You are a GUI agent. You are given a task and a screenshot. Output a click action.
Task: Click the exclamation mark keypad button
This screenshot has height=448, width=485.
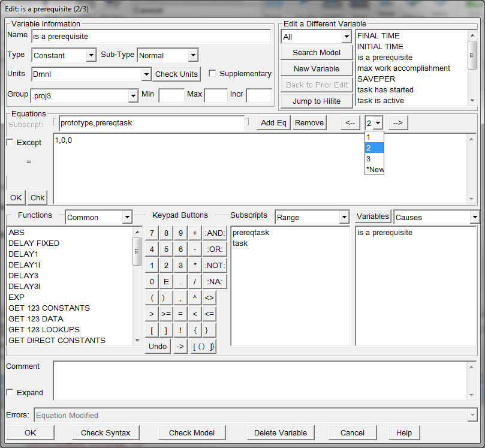point(180,330)
